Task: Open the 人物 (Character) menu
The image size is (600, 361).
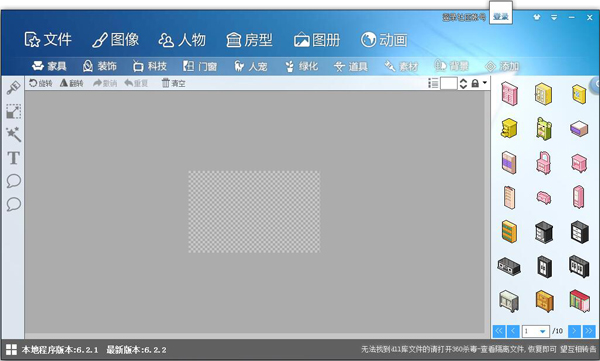Action: coord(182,40)
